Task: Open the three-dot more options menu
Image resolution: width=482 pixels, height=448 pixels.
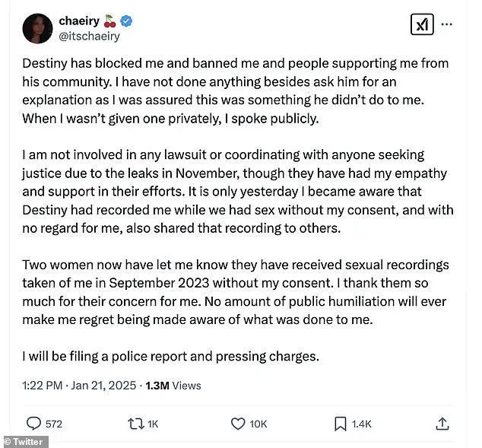Action: 447,24
